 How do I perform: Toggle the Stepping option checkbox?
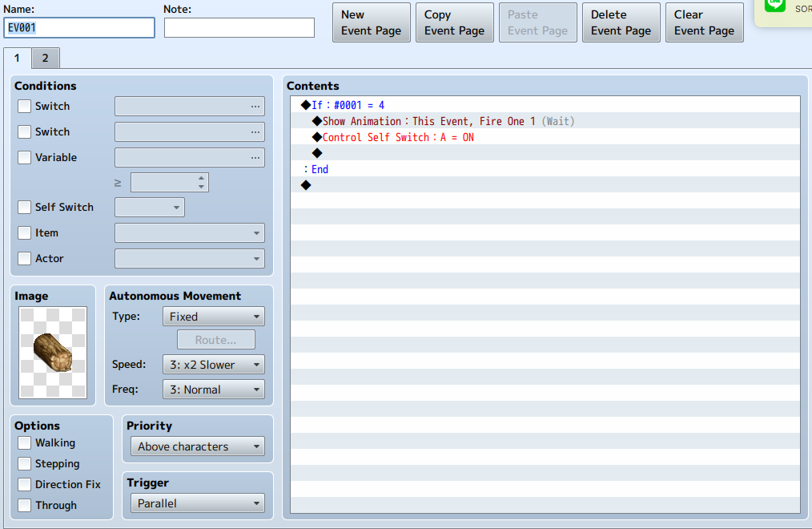24,464
